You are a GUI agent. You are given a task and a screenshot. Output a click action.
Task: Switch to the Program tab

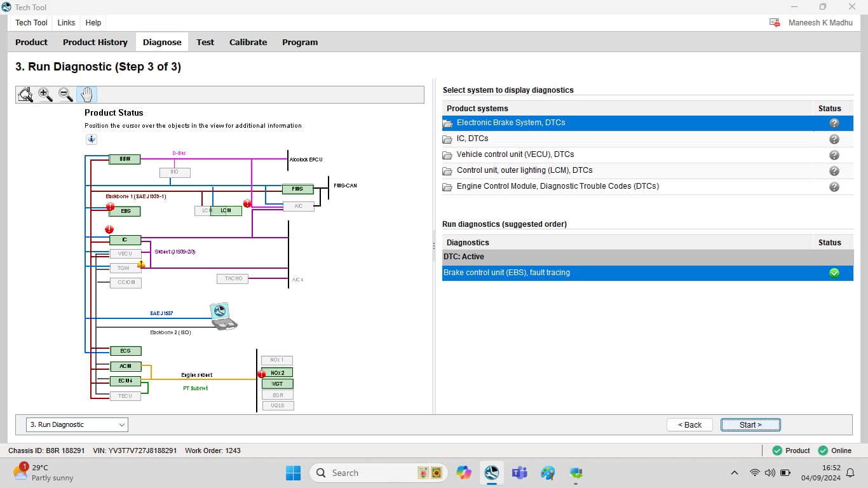point(300,43)
